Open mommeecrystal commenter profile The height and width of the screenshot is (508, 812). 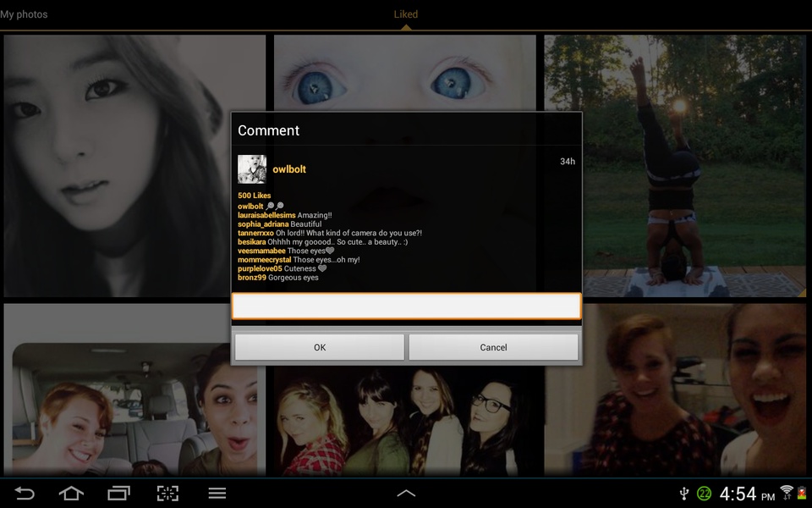[265, 260]
